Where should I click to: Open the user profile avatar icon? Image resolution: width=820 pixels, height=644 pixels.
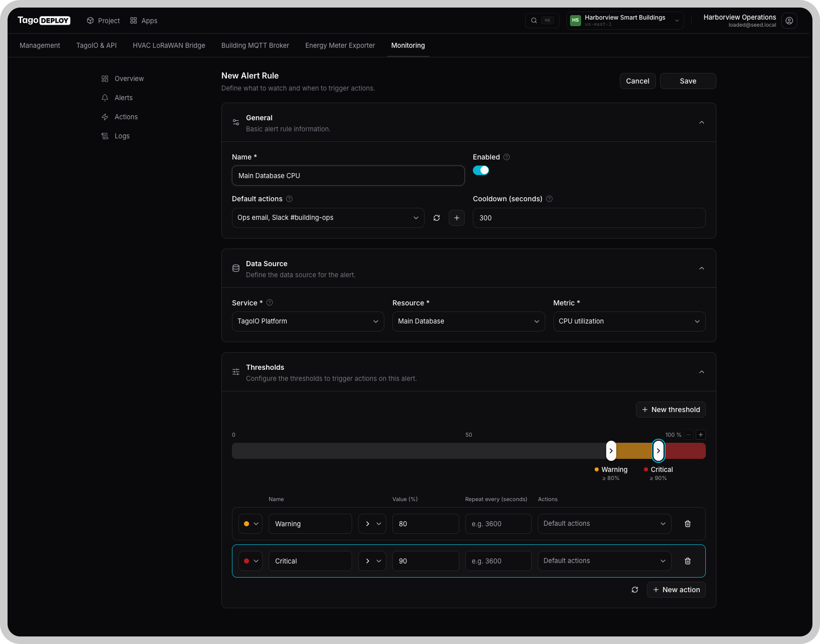click(x=789, y=21)
